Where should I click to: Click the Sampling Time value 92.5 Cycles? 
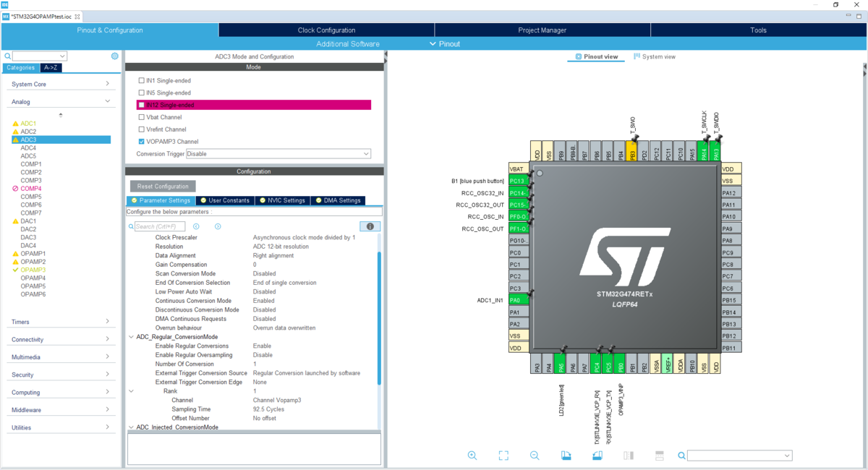(268, 409)
